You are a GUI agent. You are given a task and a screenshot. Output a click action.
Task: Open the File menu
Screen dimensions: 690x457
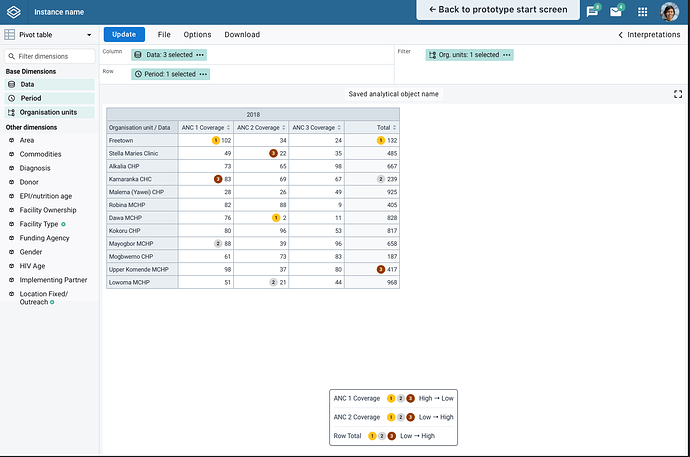tap(164, 35)
